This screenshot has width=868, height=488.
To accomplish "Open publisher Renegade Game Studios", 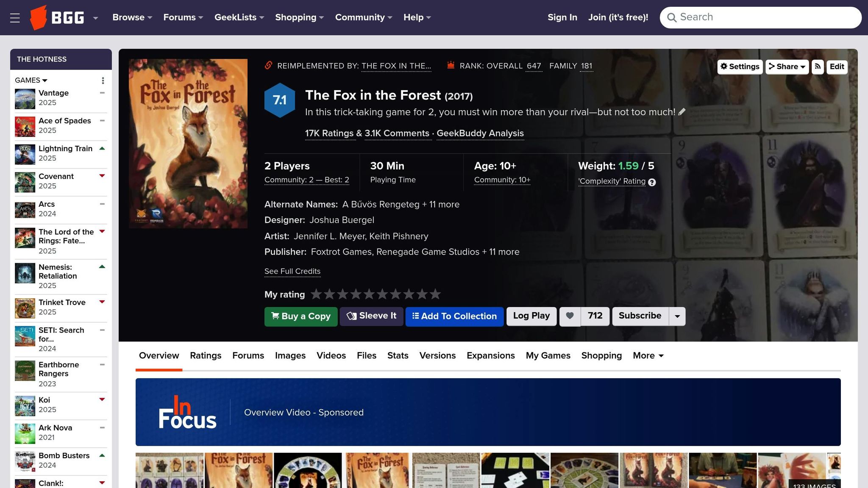I will (428, 252).
